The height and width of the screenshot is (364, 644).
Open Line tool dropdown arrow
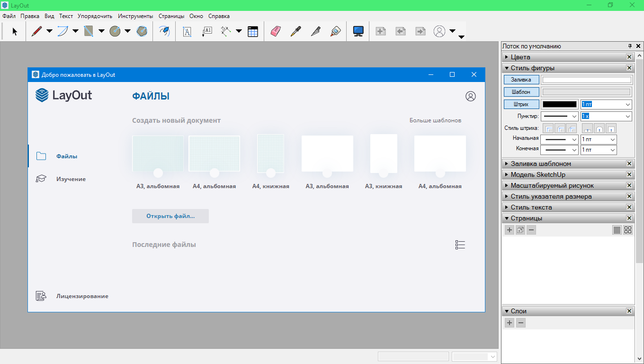point(49,31)
